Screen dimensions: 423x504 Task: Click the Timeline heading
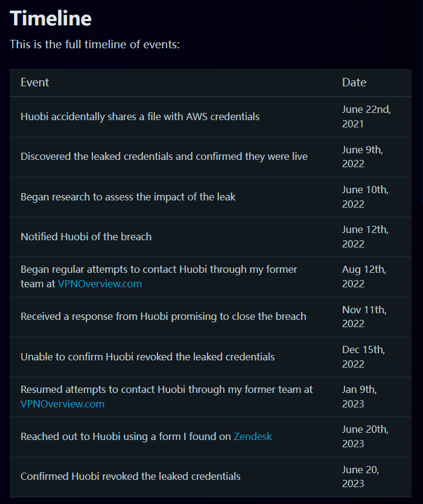51,18
